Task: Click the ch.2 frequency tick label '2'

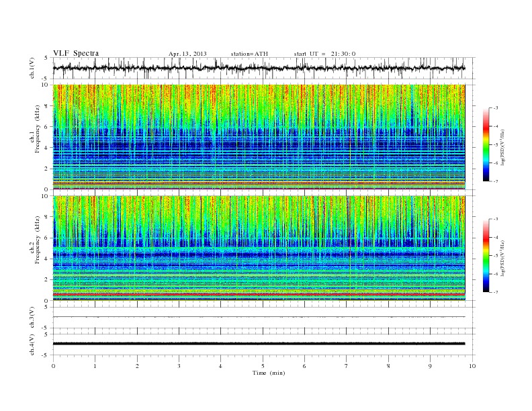Action: coord(46,280)
